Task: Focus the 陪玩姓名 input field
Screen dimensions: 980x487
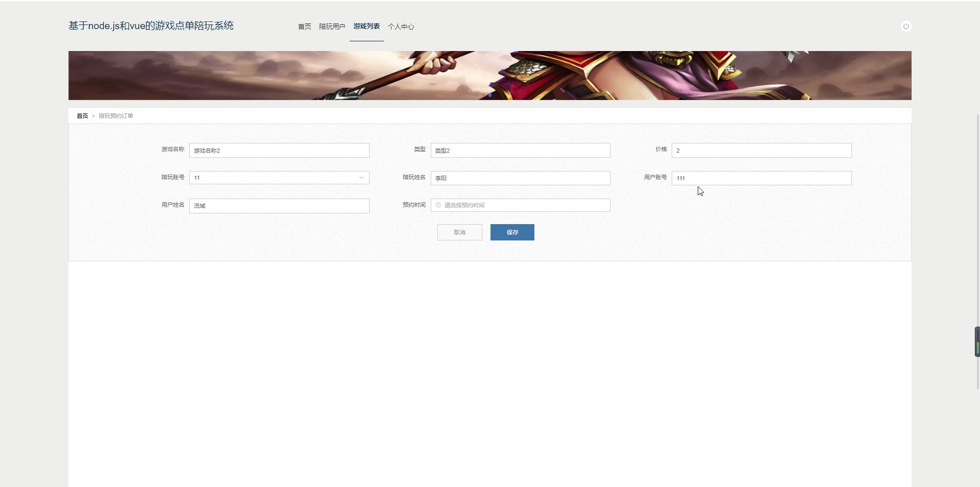Action: coord(521,178)
